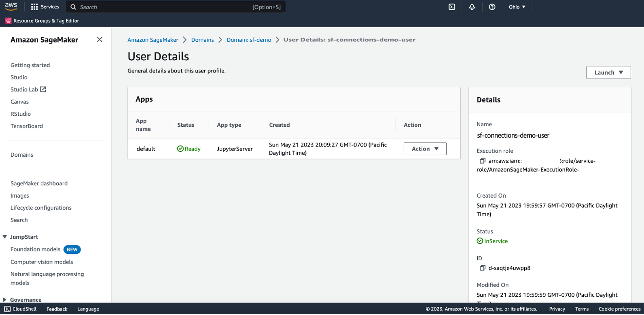Open SageMaker dashboard in the sidebar
644x315 pixels.
[39, 183]
